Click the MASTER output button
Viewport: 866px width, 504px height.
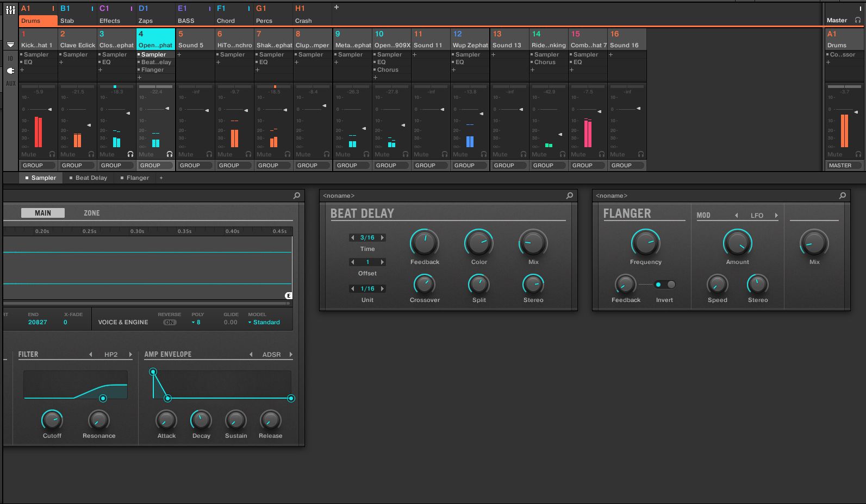point(844,165)
